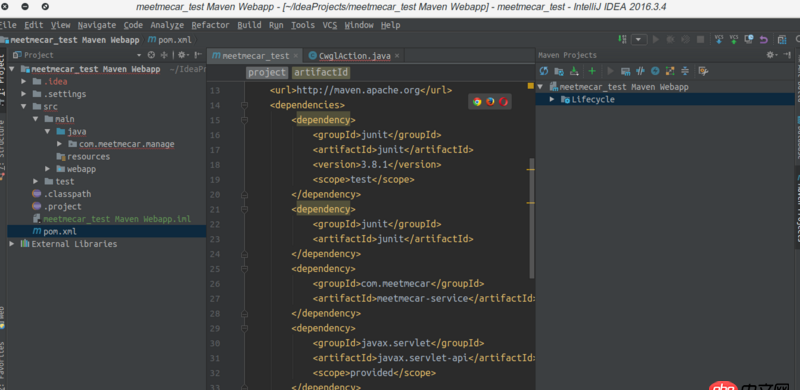Open in Chrome browser icon
This screenshot has height=390, width=800.
(477, 101)
